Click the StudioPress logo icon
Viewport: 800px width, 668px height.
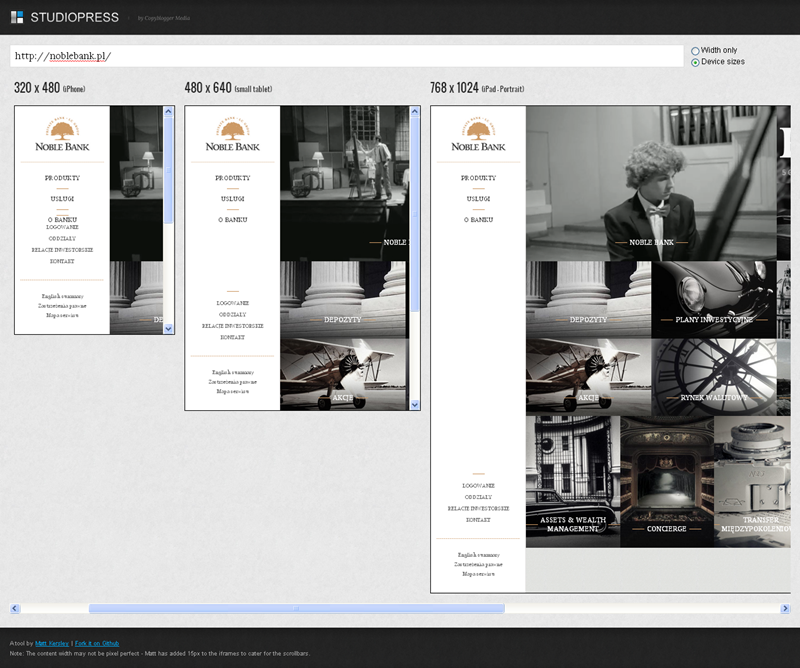[x=17, y=17]
